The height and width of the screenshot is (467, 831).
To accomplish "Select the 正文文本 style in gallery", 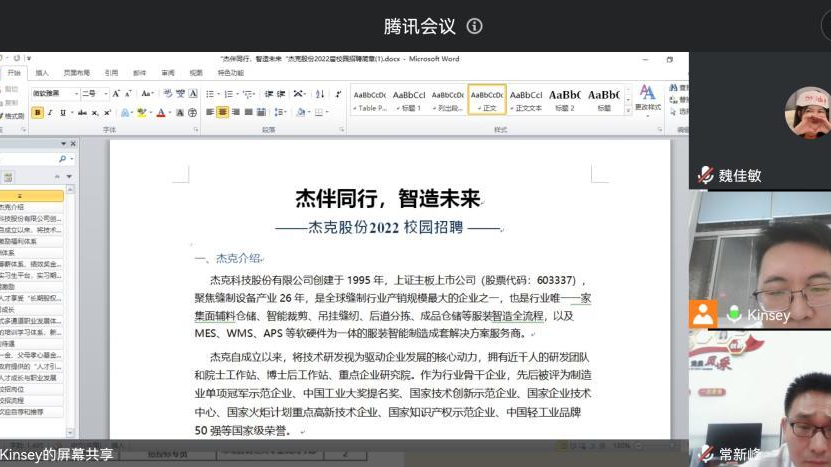I will 526,99.
